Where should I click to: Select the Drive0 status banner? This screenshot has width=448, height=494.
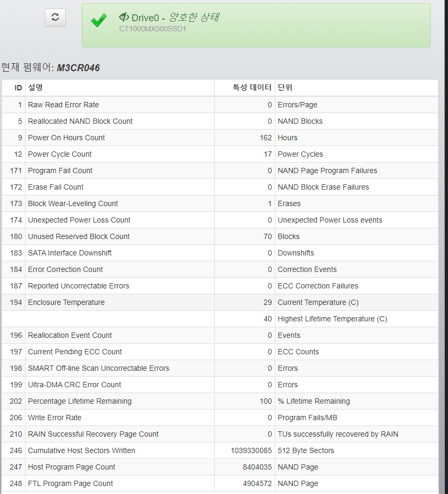click(256, 25)
